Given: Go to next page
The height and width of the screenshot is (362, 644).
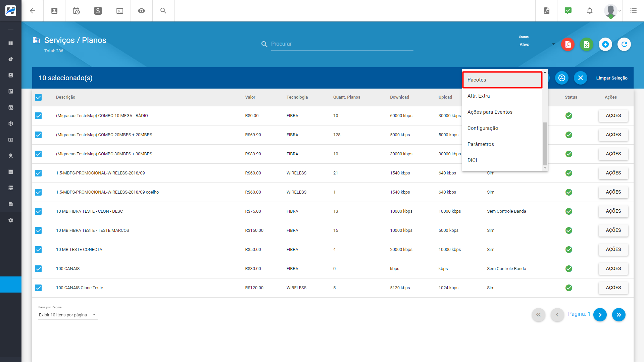Looking at the screenshot, I should (x=600, y=315).
